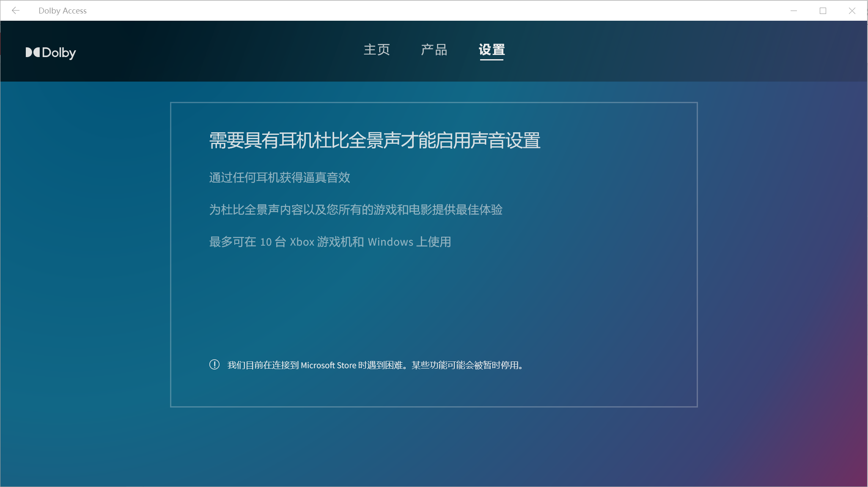Switch to the 产品 tab
The width and height of the screenshot is (868, 487).
click(x=434, y=50)
